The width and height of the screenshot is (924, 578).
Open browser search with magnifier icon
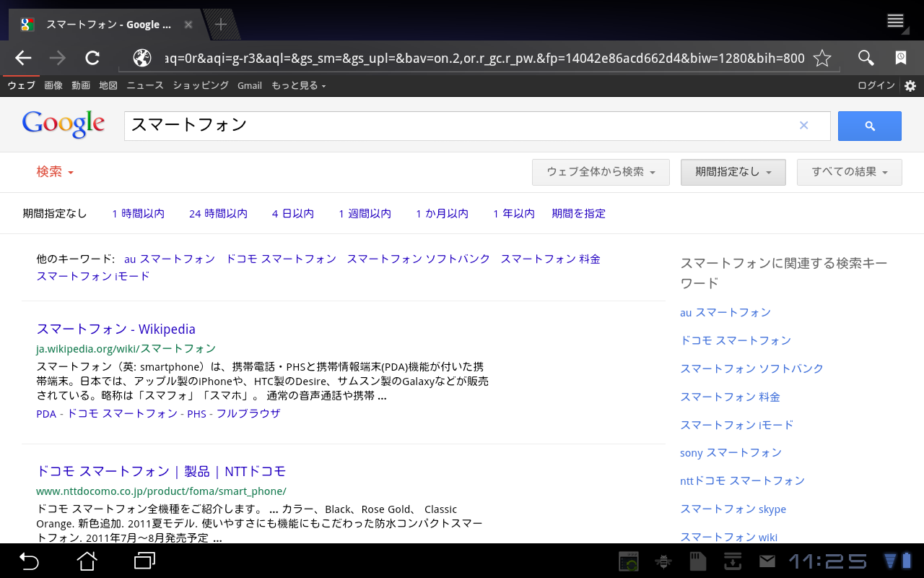(866, 59)
